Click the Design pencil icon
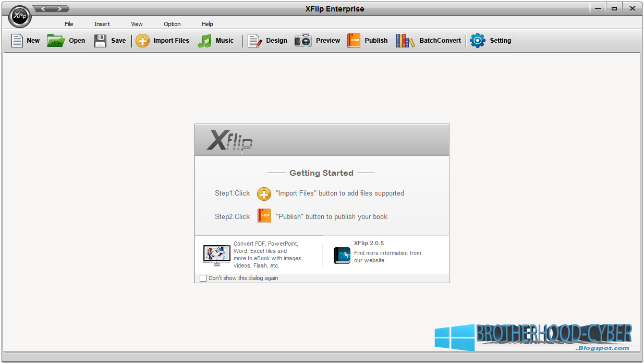The height and width of the screenshot is (364, 644). coord(254,41)
